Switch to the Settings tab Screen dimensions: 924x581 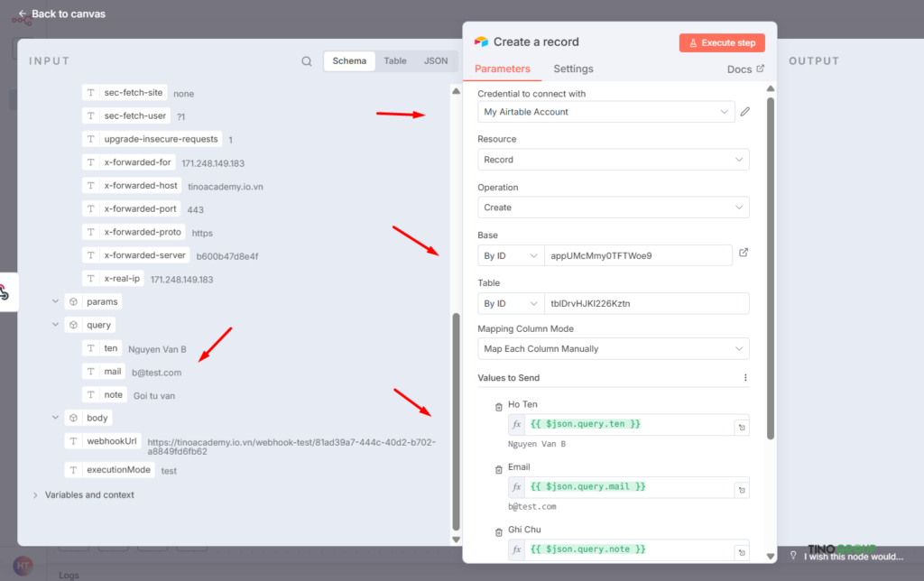tap(573, 69)
